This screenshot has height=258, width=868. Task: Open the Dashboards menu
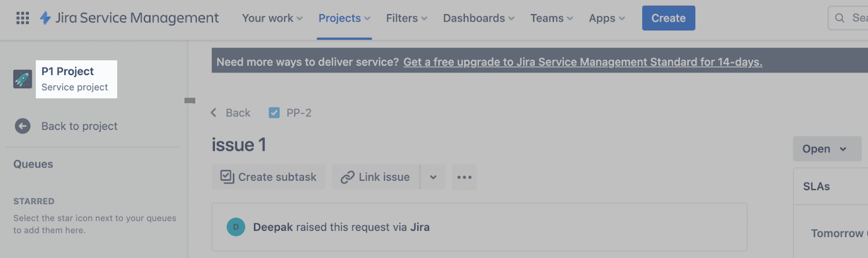pos(478,18)
